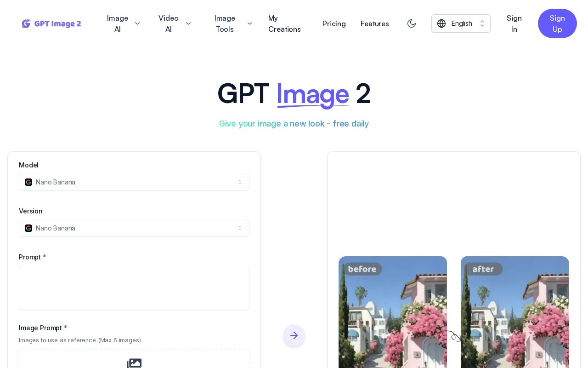Open the English language selector
The image size is (588, 368).
[461, 23]
